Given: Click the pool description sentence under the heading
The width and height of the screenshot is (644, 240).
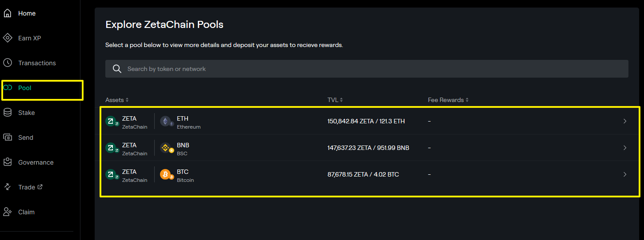Looking at the screenshot, I should [224, 45].
